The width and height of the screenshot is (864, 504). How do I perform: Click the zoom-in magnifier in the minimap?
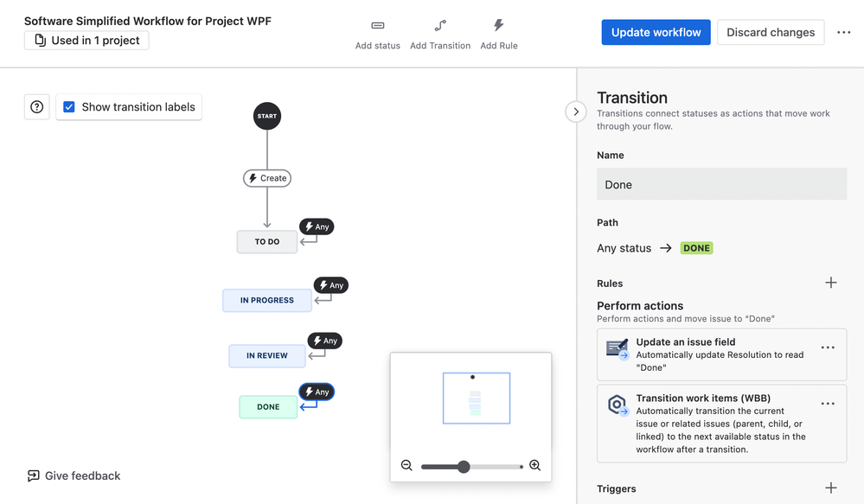click(x=534, y=465)
